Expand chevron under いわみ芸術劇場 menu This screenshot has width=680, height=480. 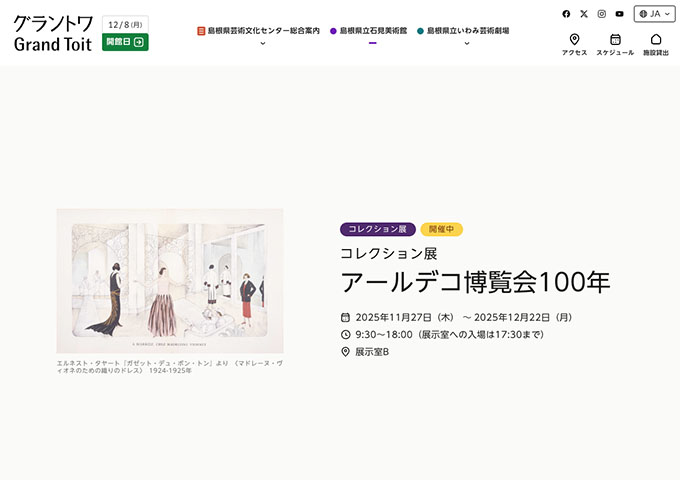[467, 43]
